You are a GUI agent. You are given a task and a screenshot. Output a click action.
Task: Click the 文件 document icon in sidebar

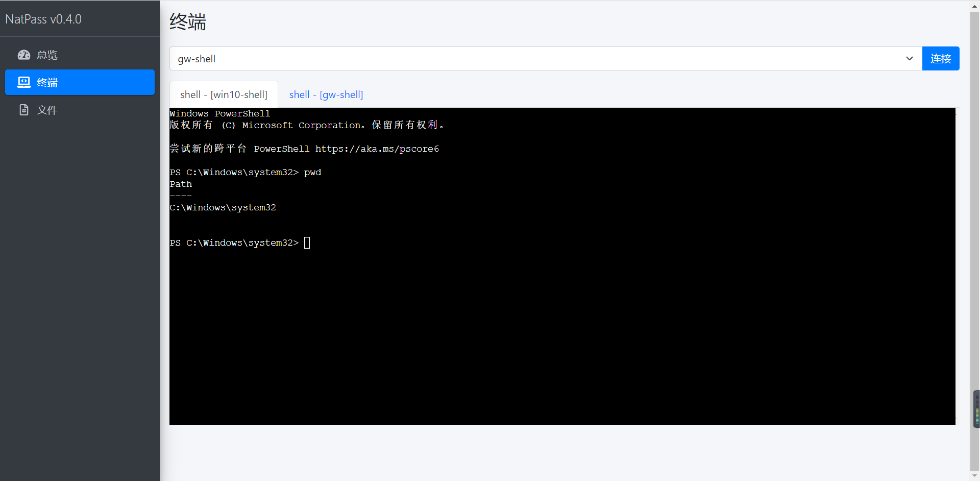pyautogui.click(x=24, y=110)
